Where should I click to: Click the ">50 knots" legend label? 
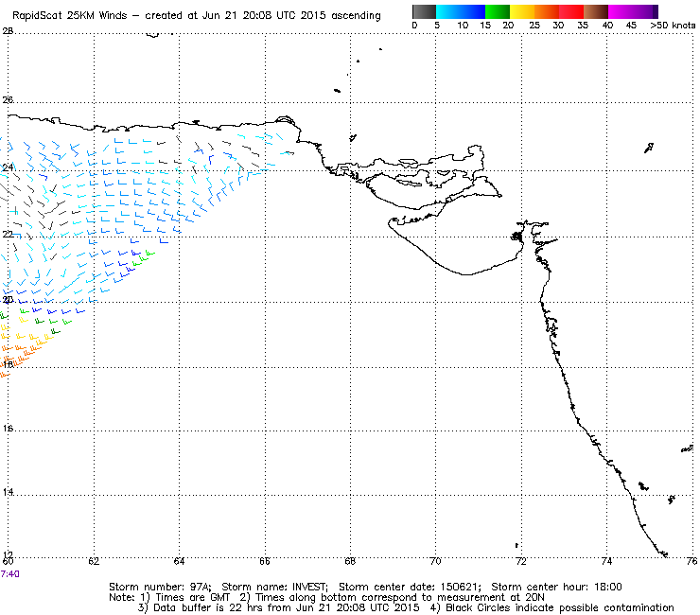[x=673, y=26]
